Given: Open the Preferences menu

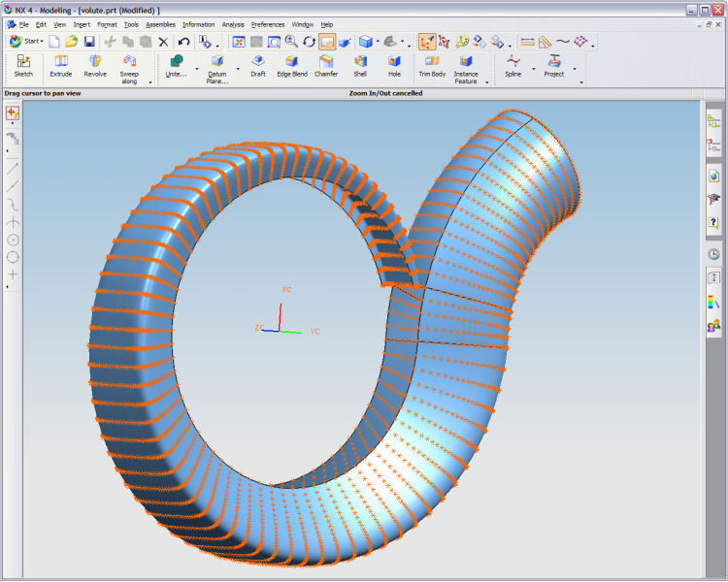Looking at the screenshot, I should (268, 24).
